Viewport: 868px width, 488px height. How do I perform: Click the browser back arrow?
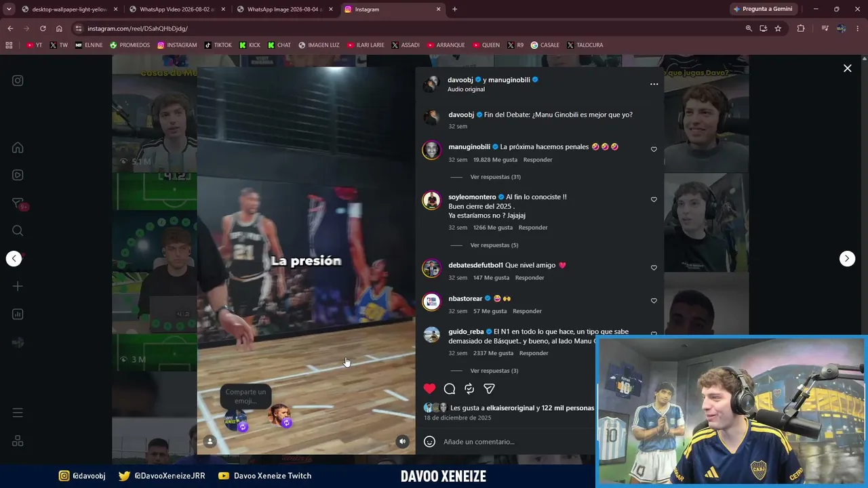tap(10, 28)
